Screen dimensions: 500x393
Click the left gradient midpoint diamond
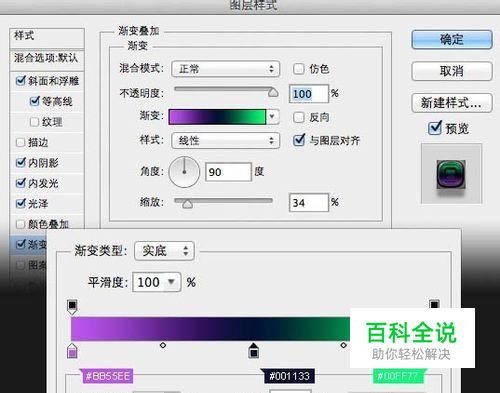[163, 345]
